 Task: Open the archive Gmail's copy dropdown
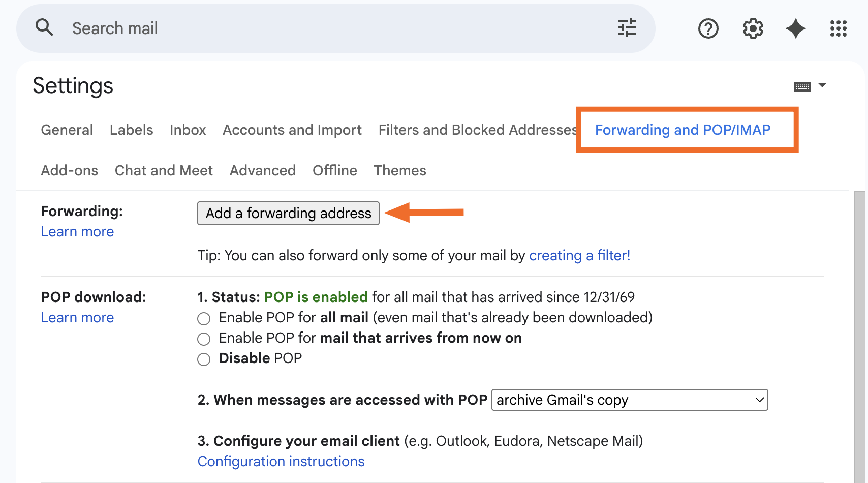[630, 400]
